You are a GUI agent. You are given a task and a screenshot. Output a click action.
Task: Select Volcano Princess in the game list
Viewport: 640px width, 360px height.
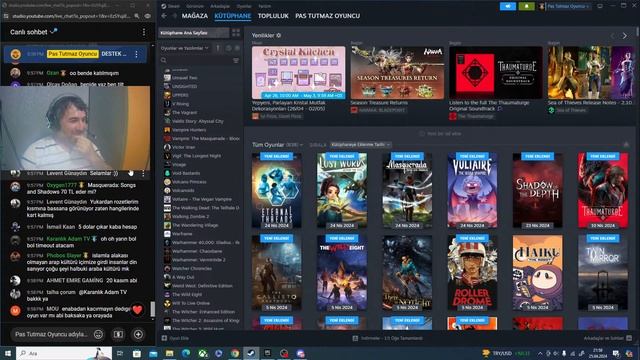(200, 182)
